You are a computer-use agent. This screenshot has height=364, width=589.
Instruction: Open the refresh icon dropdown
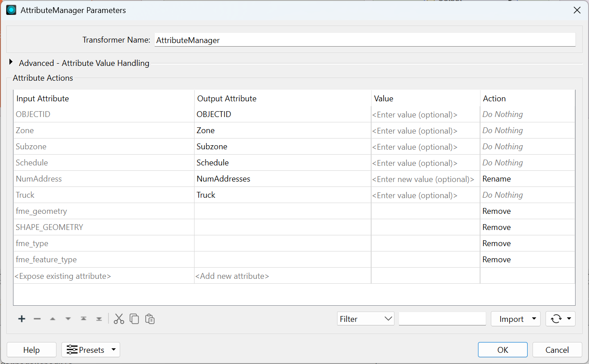(560, 319)
